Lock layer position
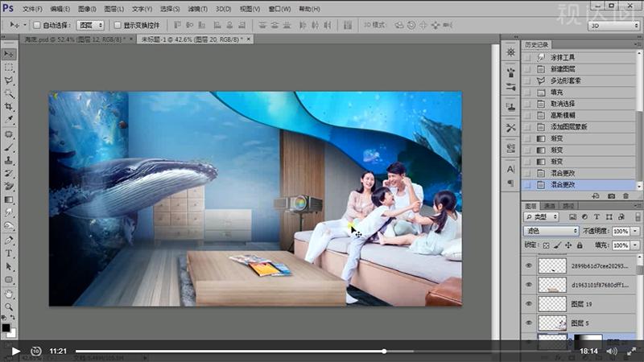Image resolution: width=644 pixels, height=362 pixels. (x=568, y=245)
